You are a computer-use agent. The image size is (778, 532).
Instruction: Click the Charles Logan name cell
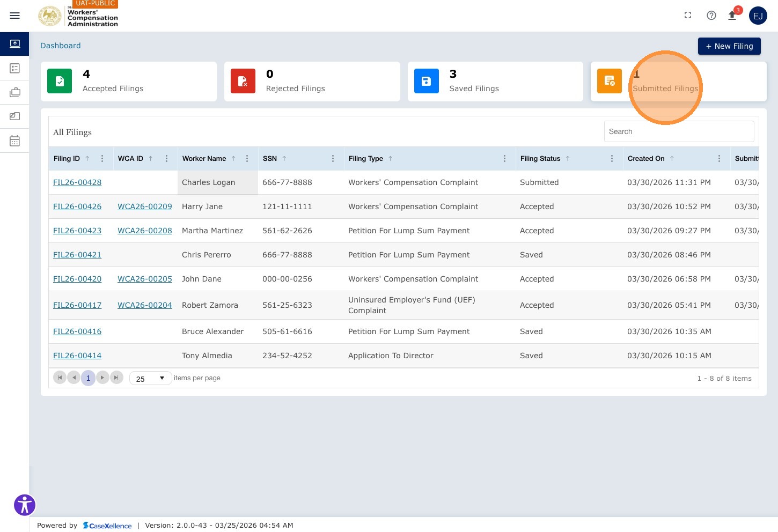point(218,182)
